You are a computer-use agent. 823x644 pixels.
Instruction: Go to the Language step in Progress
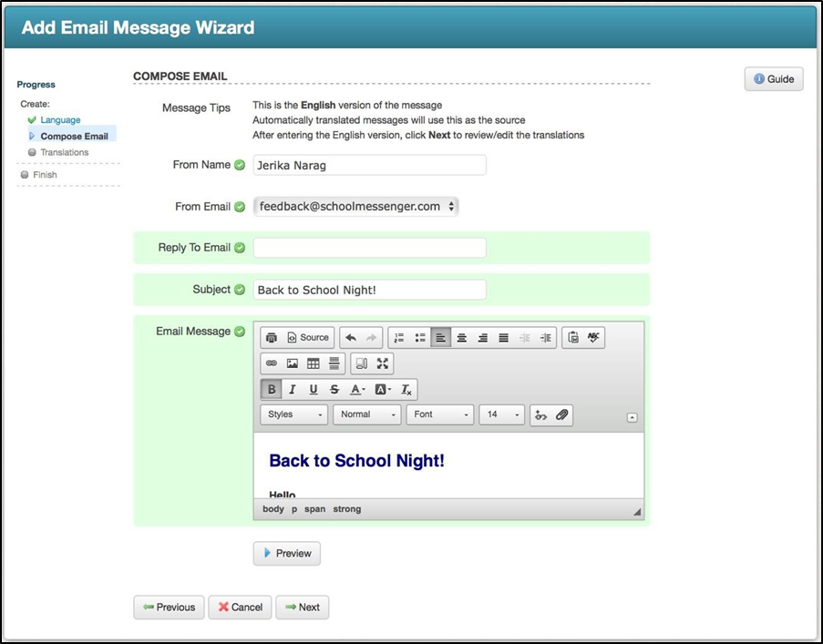click(60, 120)
